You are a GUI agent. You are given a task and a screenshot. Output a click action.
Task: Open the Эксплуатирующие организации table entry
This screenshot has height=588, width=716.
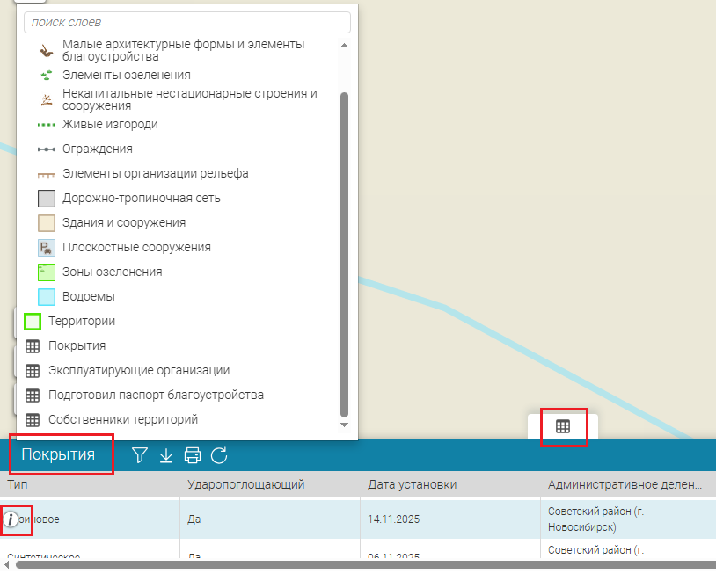click(x=139, y=371)
